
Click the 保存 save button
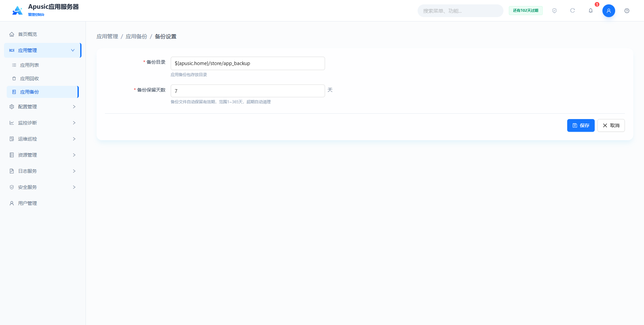pyautogui.click(x=581, y=125)
